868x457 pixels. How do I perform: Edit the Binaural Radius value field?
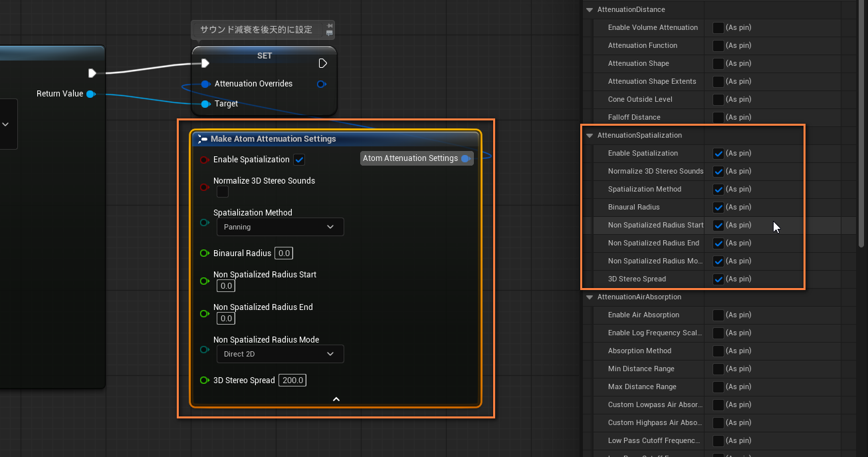pos(284,253)
